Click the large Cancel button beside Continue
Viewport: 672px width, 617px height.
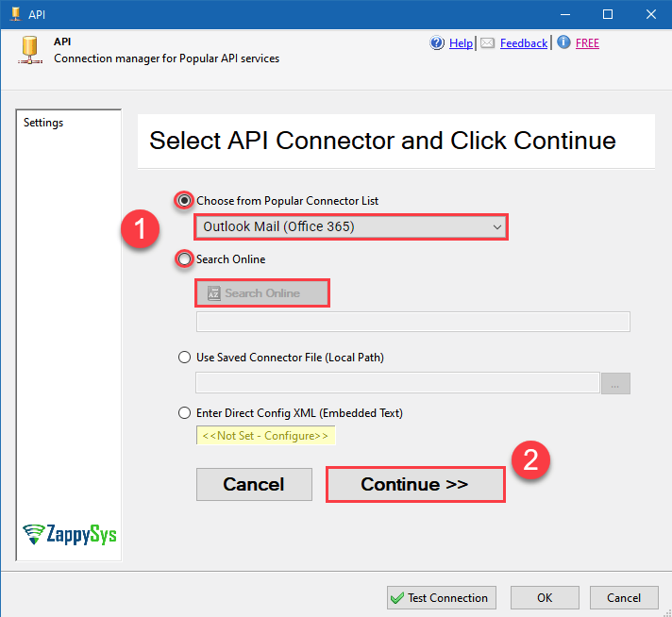pyautogui.click(x=254, y=484)
